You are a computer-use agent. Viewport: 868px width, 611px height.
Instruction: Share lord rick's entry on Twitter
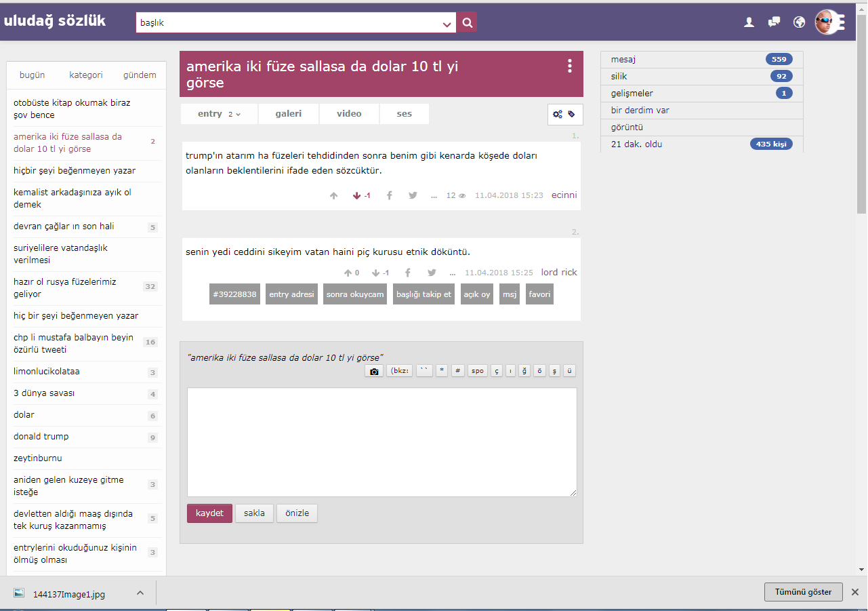coord(432,273)
